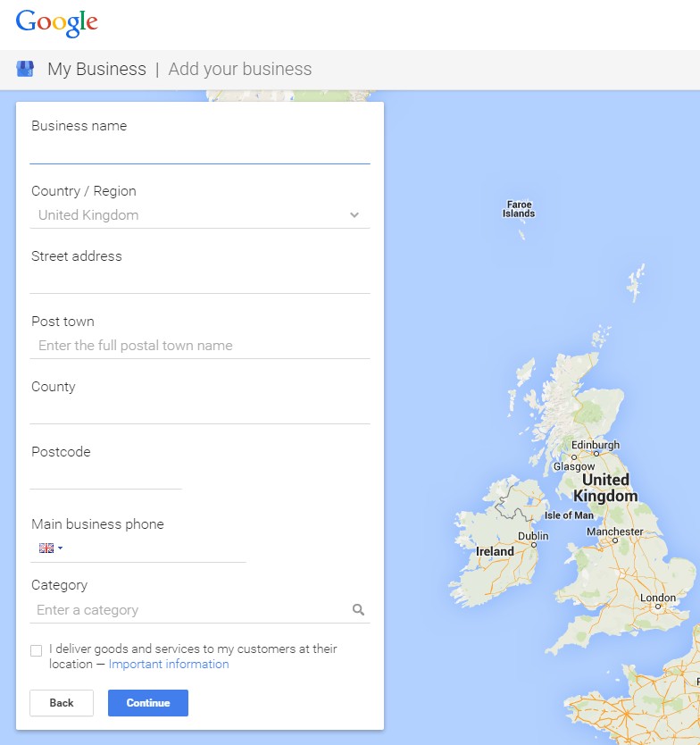The width and height of the screenshot is (700, 745).
Task: Click the Enter a category field
Action: (190, 610)
